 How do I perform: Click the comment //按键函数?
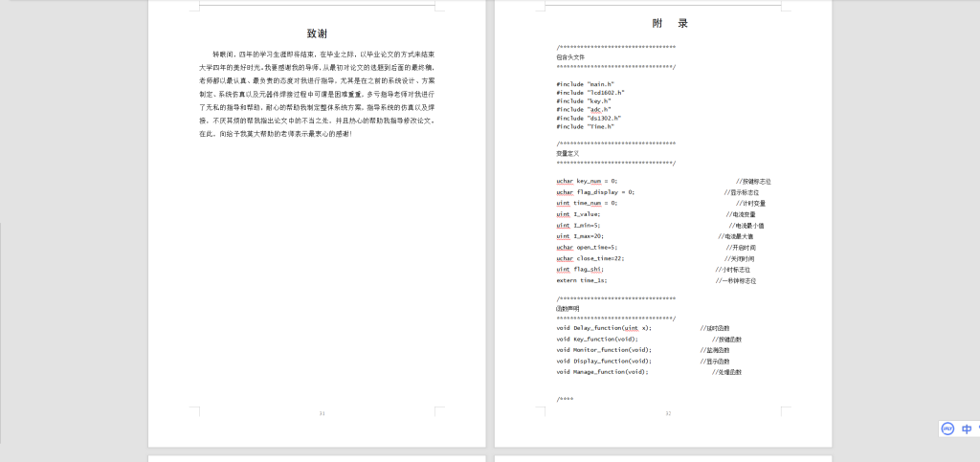point(726,340)
